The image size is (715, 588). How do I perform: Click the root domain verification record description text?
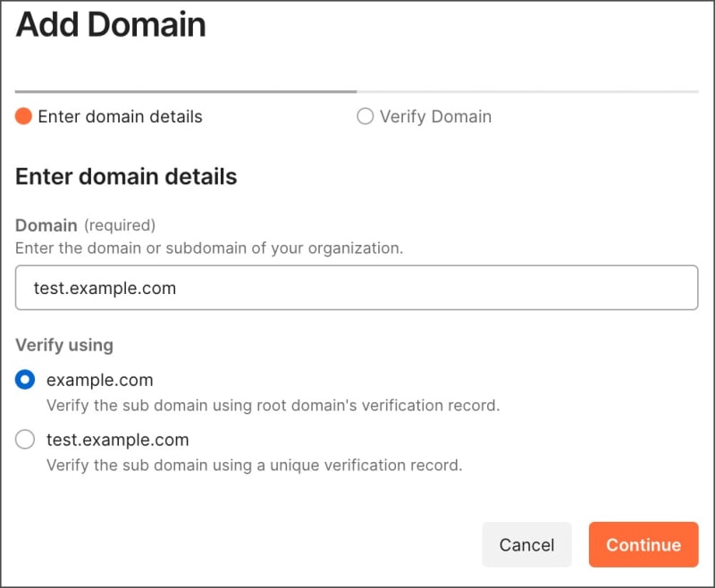pos(274,405)
